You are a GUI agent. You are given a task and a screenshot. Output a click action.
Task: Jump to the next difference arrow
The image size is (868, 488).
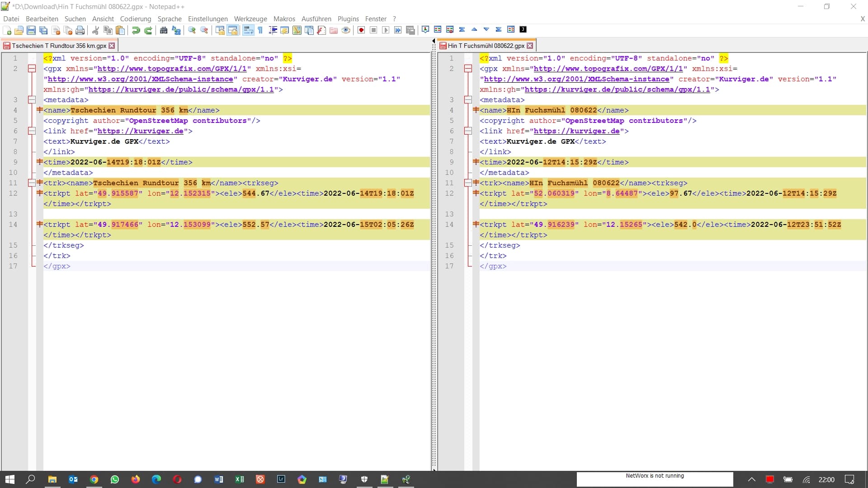pyautogui.click(x=486, y=29)
